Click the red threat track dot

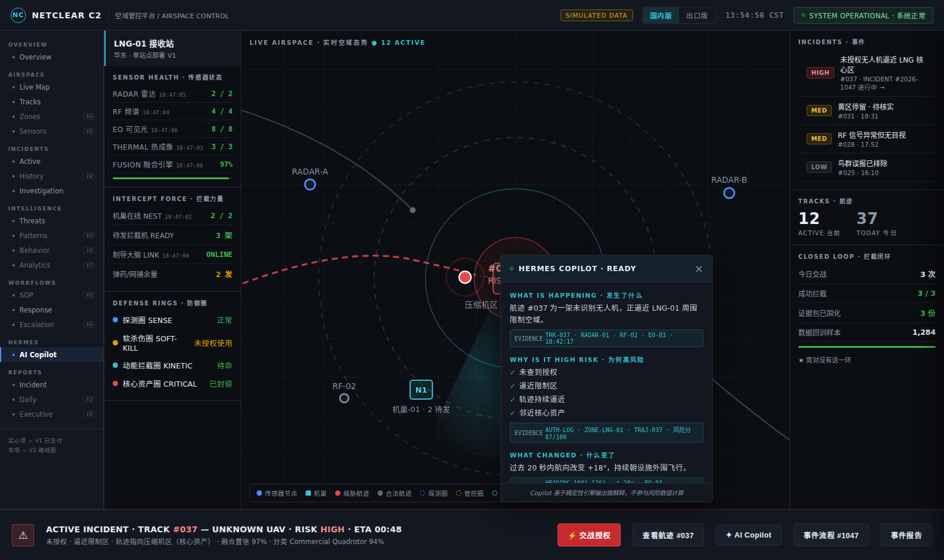[465, 277]
